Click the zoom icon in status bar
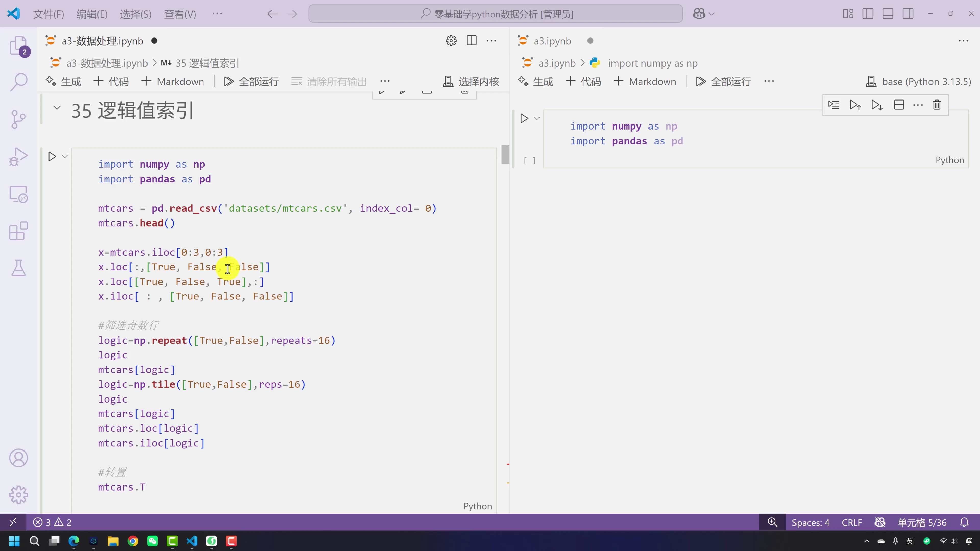980x551 pixels. [x=772, y=522]
